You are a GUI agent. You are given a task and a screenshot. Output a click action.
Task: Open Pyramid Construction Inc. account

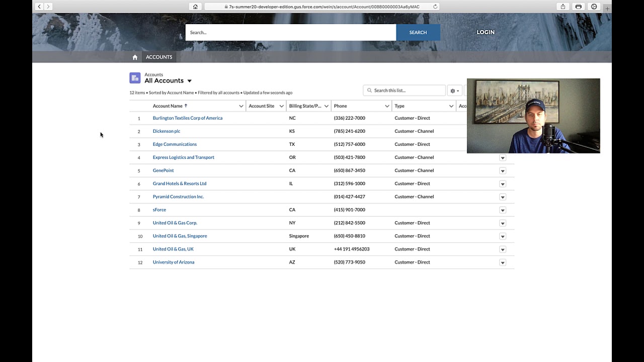tap(178, 197)
